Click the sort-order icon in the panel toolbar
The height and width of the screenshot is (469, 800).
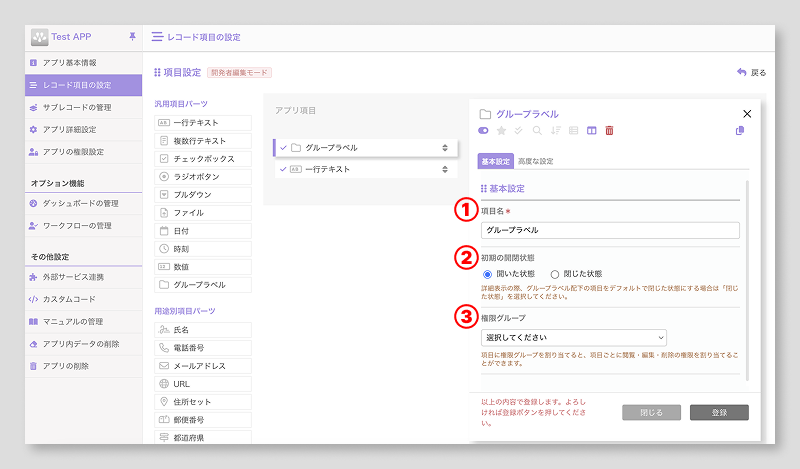556,131
